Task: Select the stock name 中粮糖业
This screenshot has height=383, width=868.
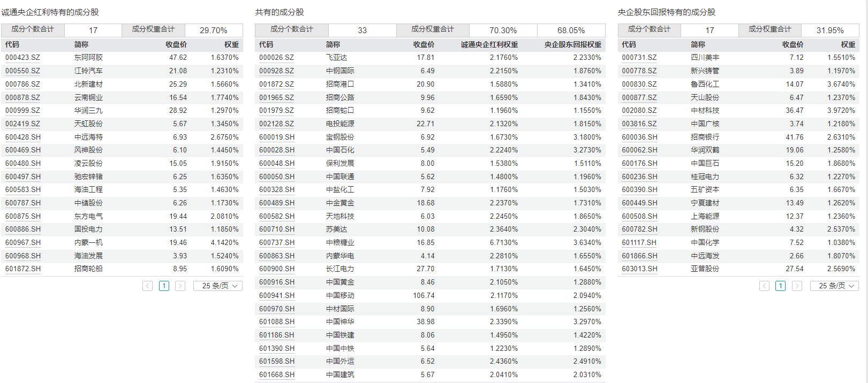Action: [x=340, y=242]
